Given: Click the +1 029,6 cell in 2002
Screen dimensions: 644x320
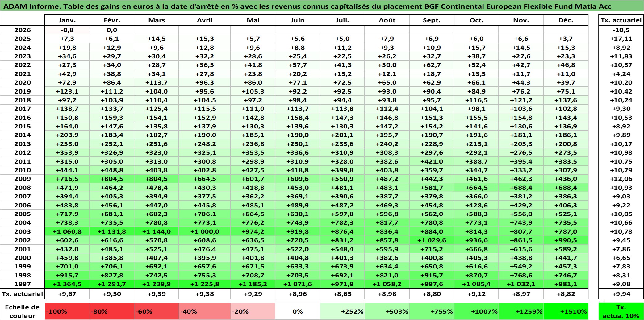Looking at the screenshot, I should click(x=432, y=240).
